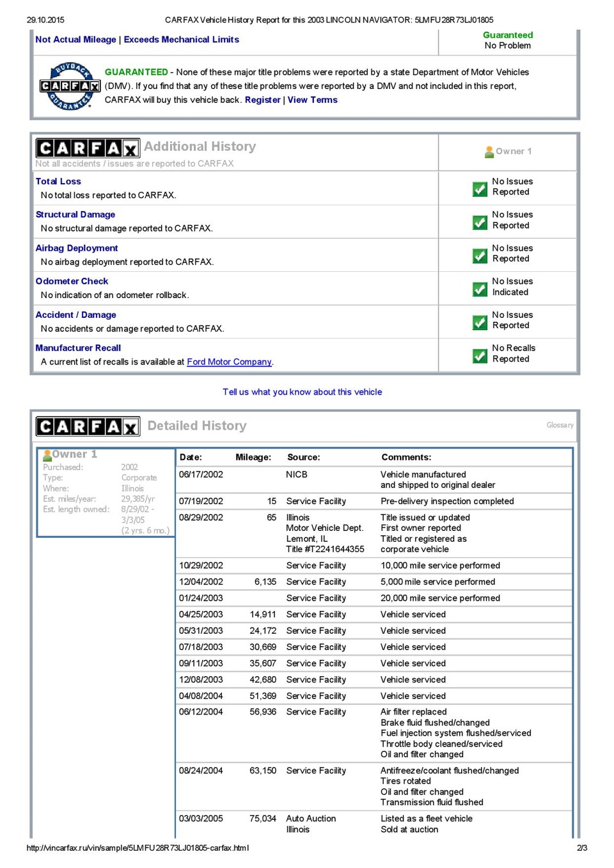The width and height of the screenshot is (614, 868).
Task: Click the CARFAX logo beside Additional History
Action: [88, 148]
